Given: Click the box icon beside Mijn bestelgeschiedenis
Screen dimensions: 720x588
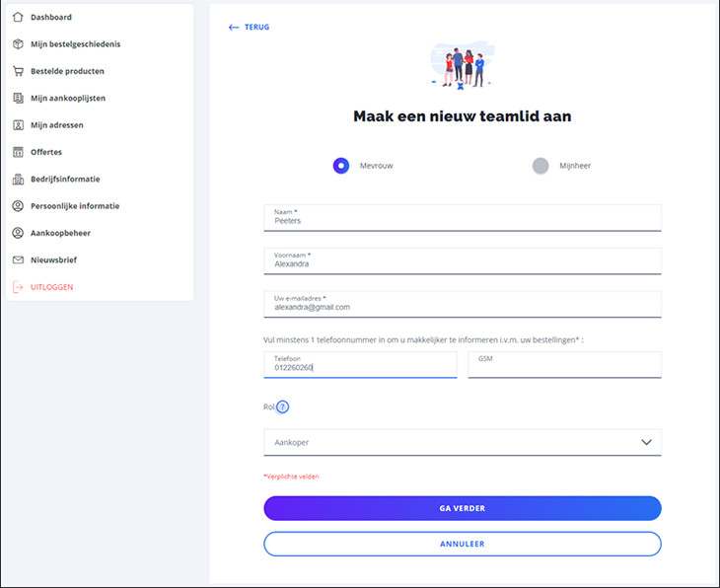Looking at the screenshot, I should coord(18,44).
